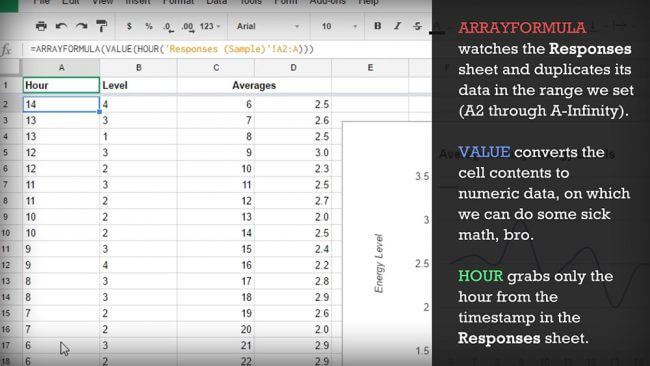Click the cell showing 2.7 in column D
The width and height of the screenshot is (650, 366).
click(293, 201)
